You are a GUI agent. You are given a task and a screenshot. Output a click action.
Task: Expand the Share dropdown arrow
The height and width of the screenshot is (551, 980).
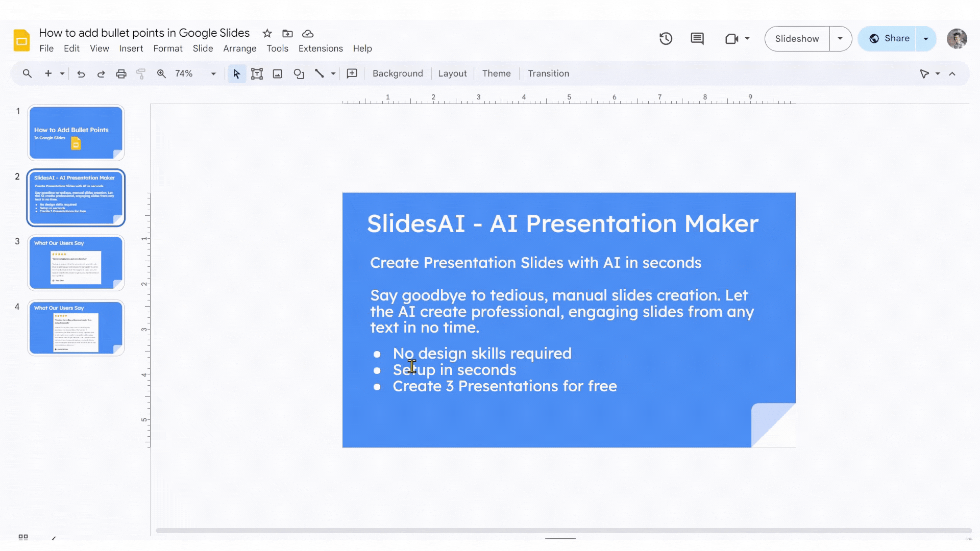[927, 38]
